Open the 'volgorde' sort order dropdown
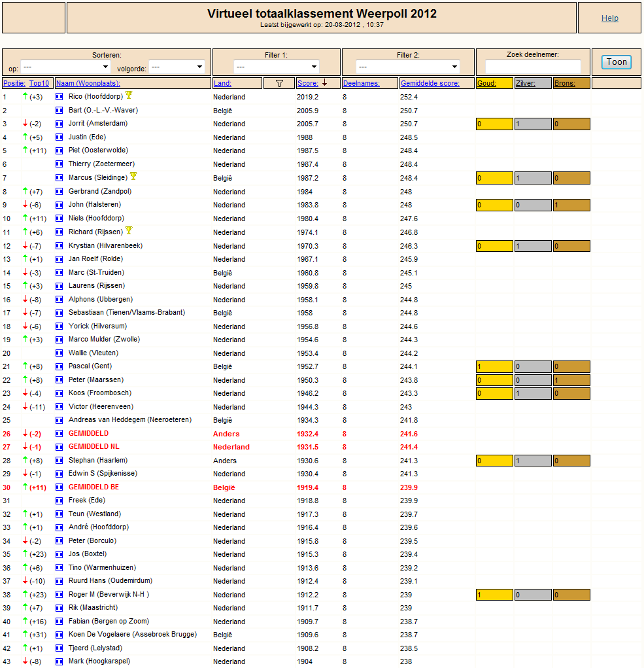 [x=177, y=67]
